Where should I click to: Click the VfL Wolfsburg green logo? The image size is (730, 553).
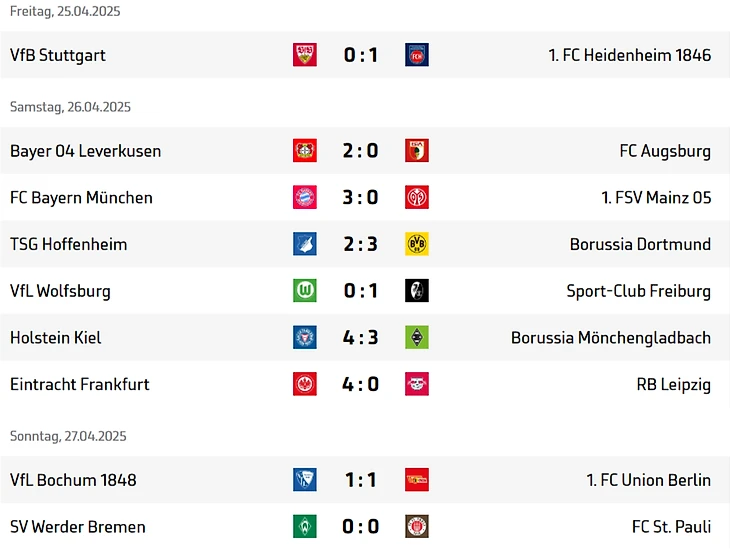pyautogui.click(x=304, y=291)
